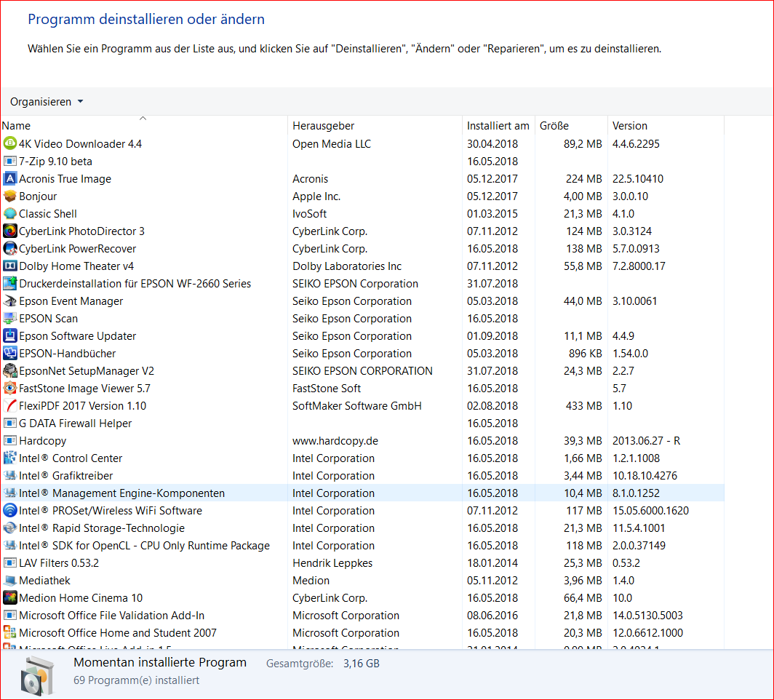Image resolution: width=774 pixels, height=700 pixels.
Task: Click publisher SoftMaker Software GmbH
Action: [357, 406]
